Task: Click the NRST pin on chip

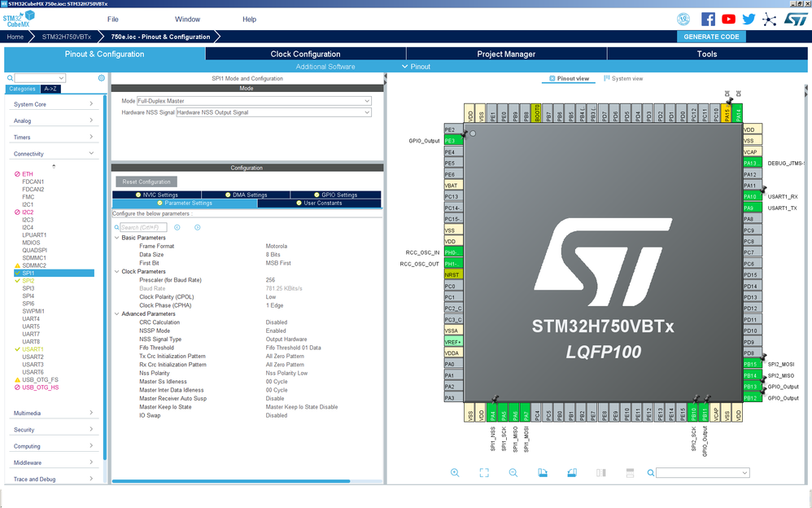Action: 453,274
